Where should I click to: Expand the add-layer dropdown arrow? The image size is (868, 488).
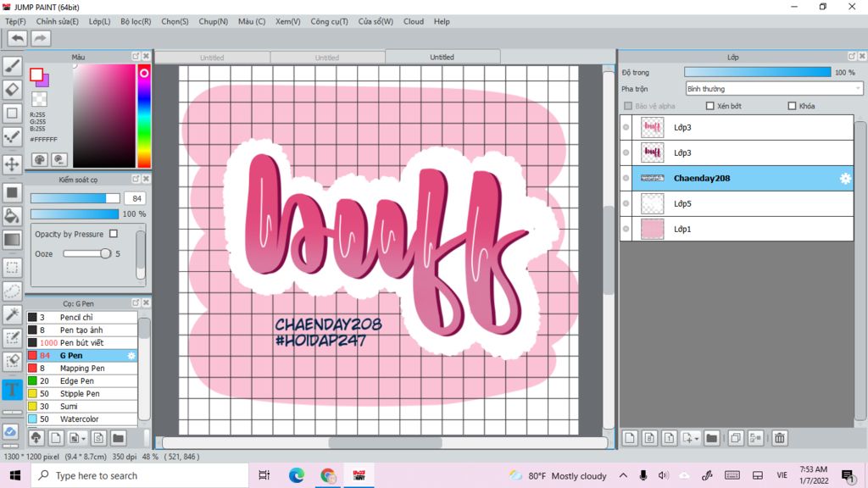(x=697, y=439)
